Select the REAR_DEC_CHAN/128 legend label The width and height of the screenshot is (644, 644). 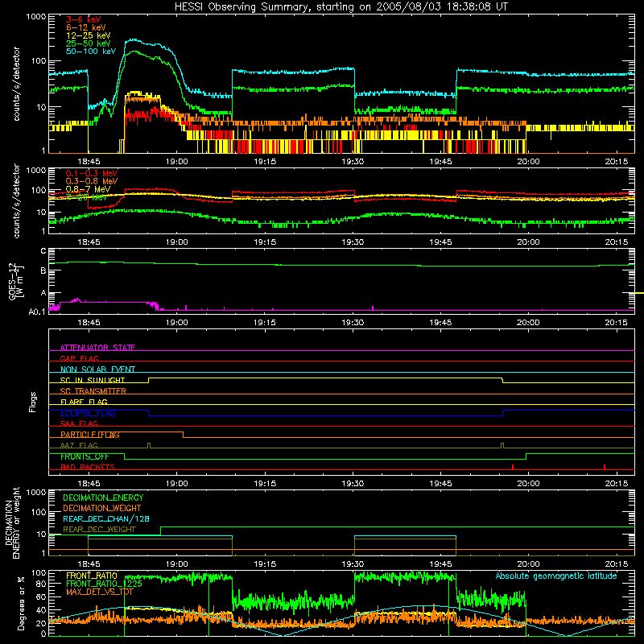click(106, 518)
